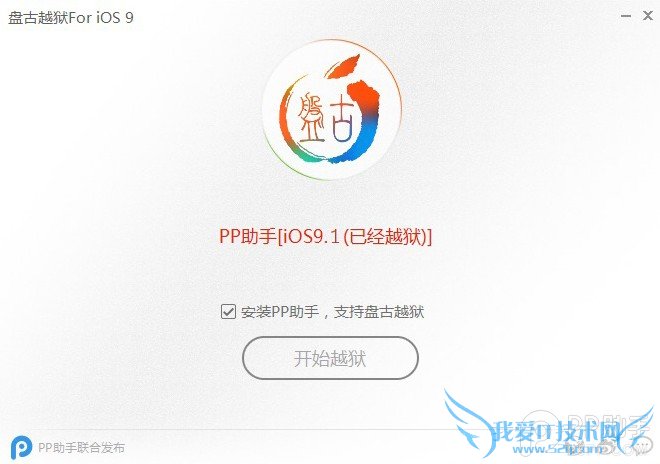660x464 pixels.
Task: Click the orange leaf on the Pangu logo
Action: [345, 66]
